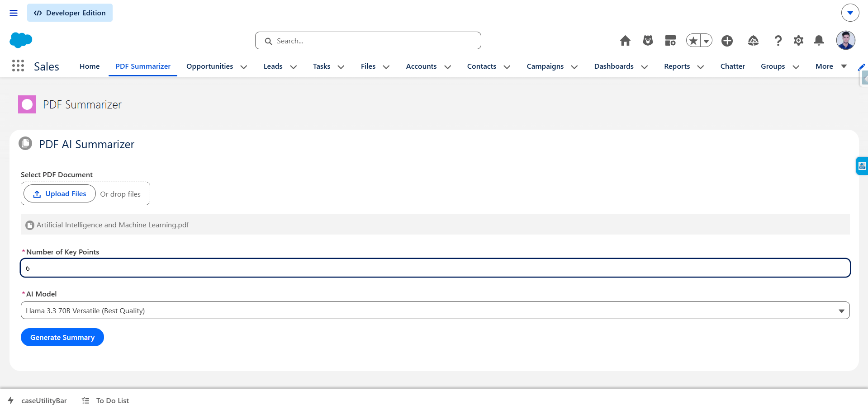Click the To Do List checklist icon
The image size is (868, 409).
85,400
